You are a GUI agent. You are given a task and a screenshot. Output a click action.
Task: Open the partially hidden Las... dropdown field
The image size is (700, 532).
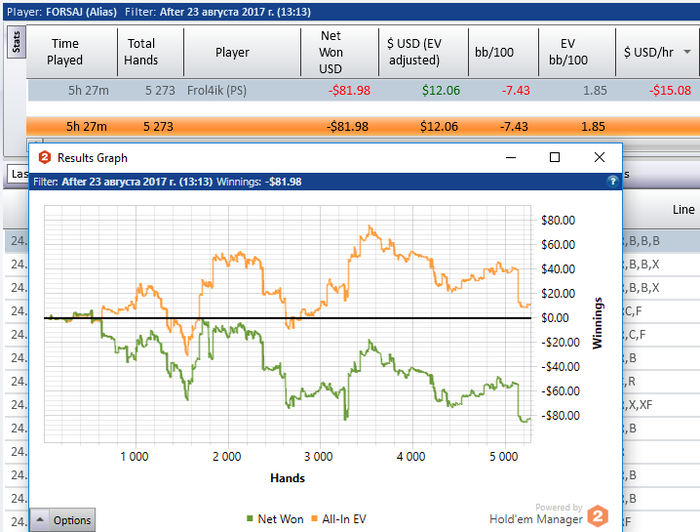pos(18,174)
